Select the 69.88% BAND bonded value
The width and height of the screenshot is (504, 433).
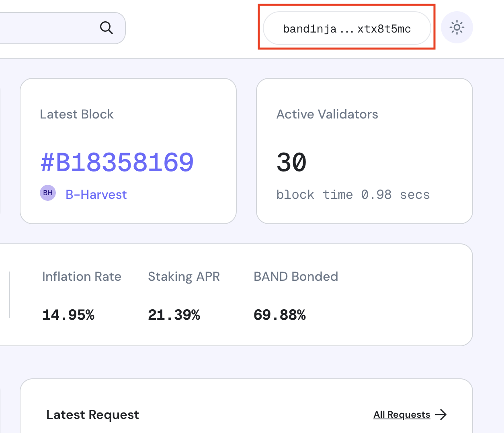tap(280, 315)
